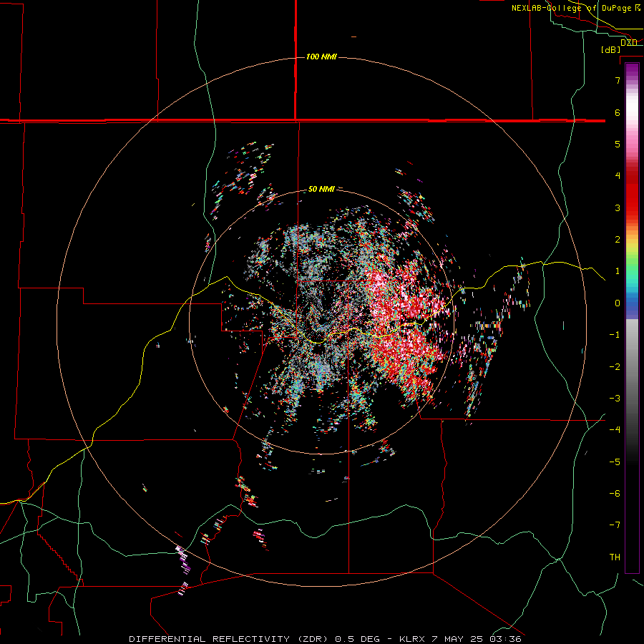Click the color scale value -2
This screenshot has height=644, width=644.
(615, 367)
